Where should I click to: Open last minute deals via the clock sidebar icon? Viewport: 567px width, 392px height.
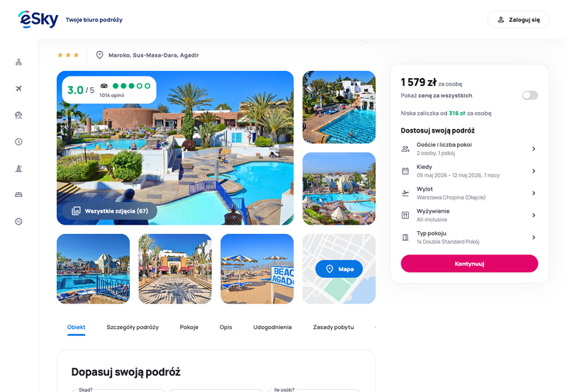coord(19,142)
